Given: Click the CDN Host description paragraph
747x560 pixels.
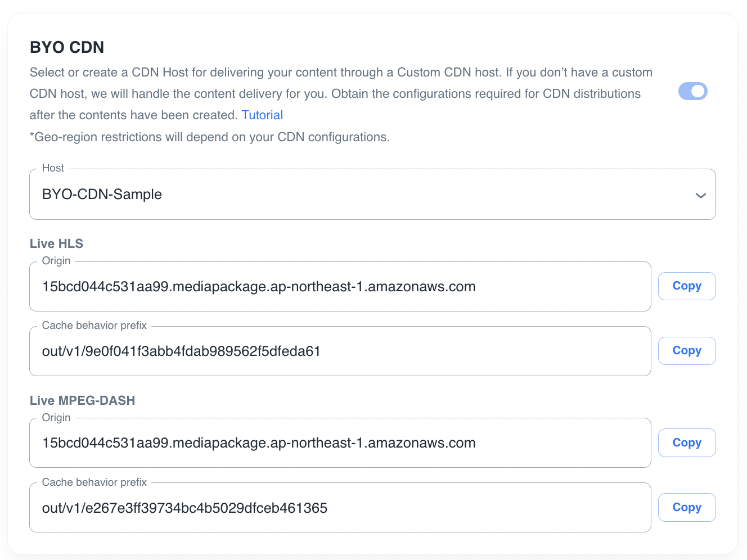Looking at the screenshot, I should [337, 93].
